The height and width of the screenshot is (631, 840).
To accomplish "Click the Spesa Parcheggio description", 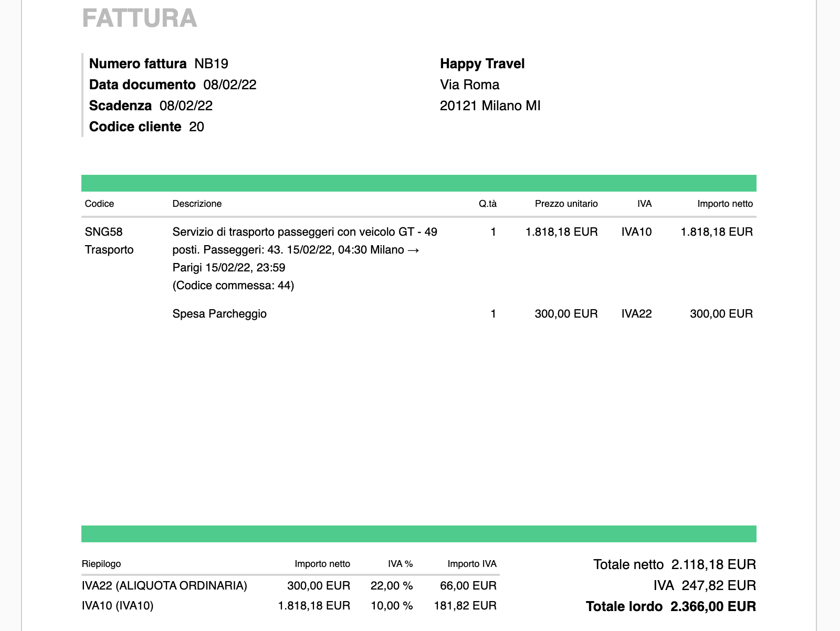I will pyautogui.click(x=219, y=314).
